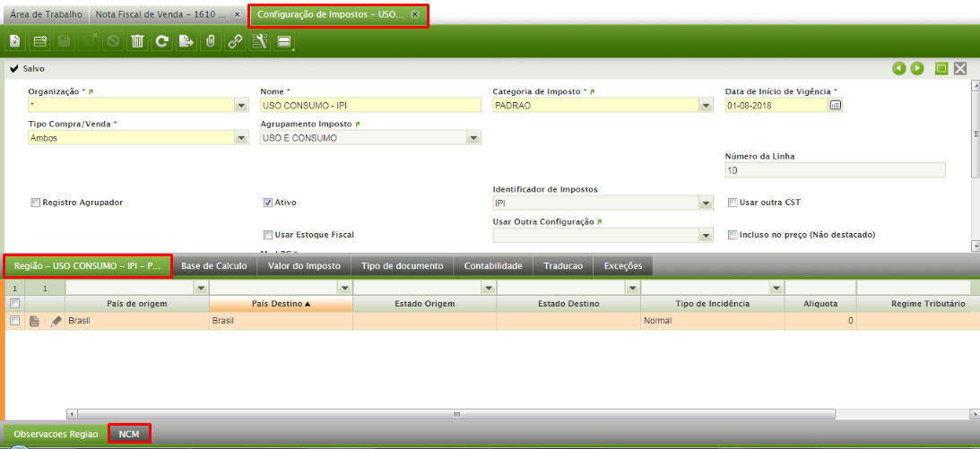980x449 pixels.
Task: Sort by the País Destino column header
Action: (x=280, y=304)
